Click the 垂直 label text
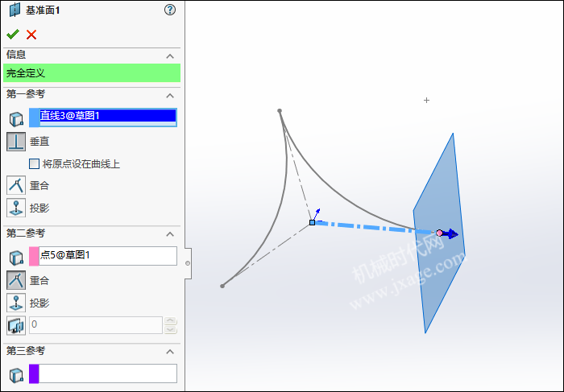Screen dimensions: 564x392 click(x=39, y=142)
